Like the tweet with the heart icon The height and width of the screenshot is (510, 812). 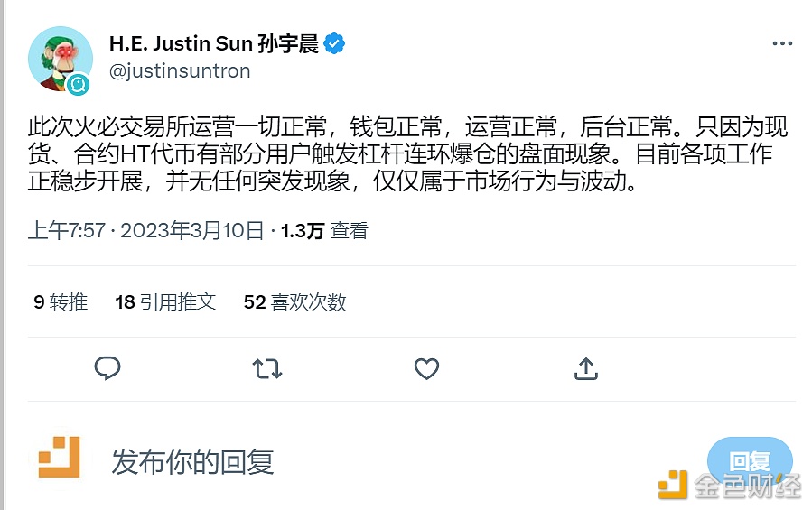tap(426, 368)
